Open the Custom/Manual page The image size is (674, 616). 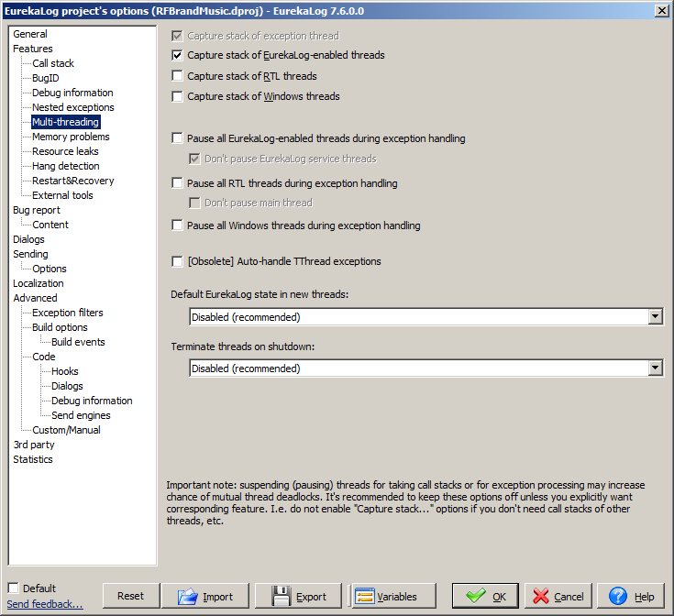[66, 430]
